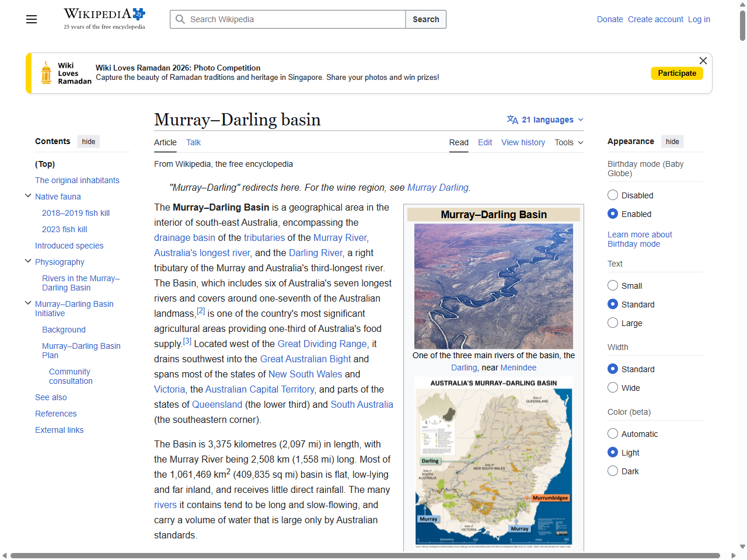Choose Small text size
747x560 pixels.
coord(613,285)
